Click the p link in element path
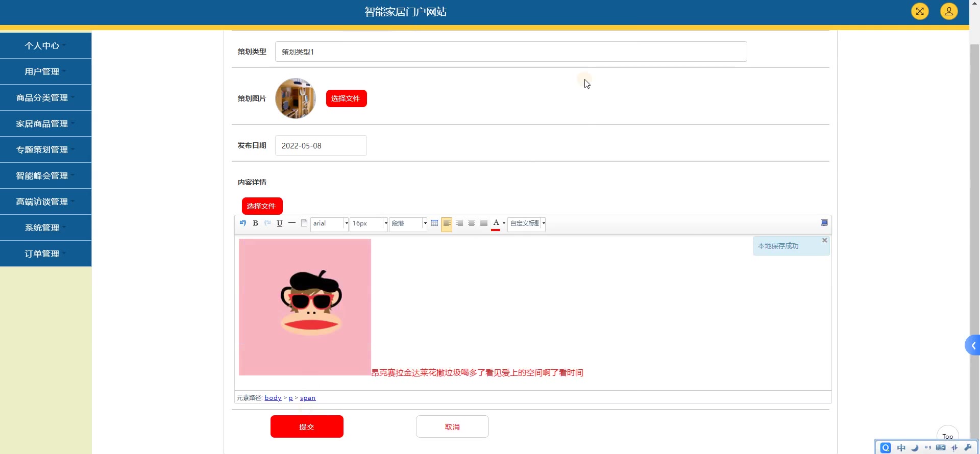 (291, 398)
